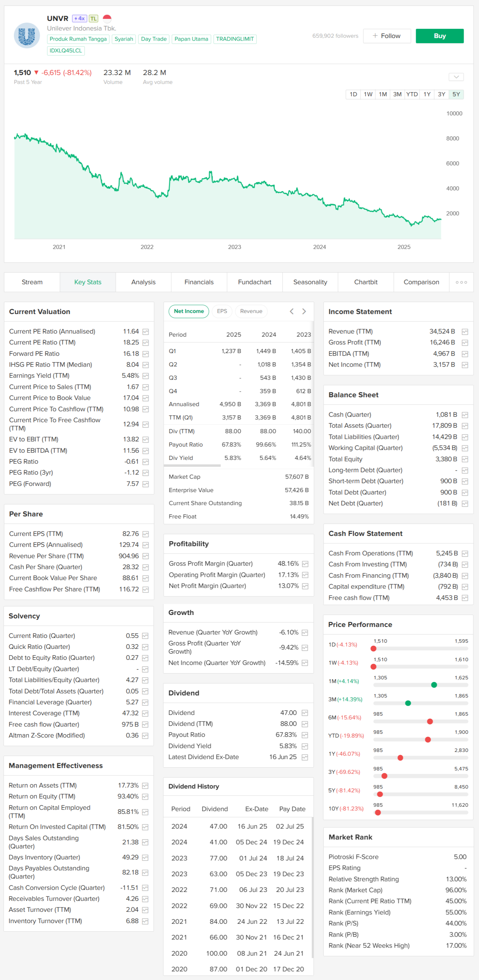
Task: Open chart icon for Dividend Yield
Action: point(304,746)
